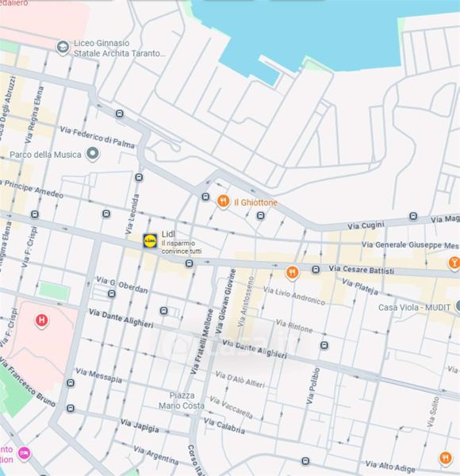Click the Lidl supermarket logo marker
460x476 pixels.
pyautogui.click(x=150, y=240)
